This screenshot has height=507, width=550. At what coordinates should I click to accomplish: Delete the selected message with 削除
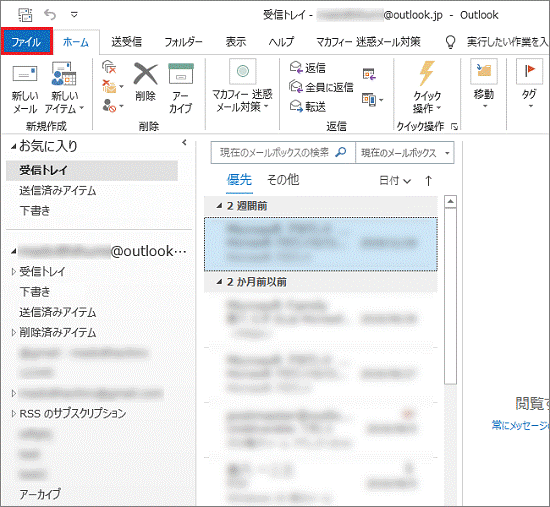[146, 82]
